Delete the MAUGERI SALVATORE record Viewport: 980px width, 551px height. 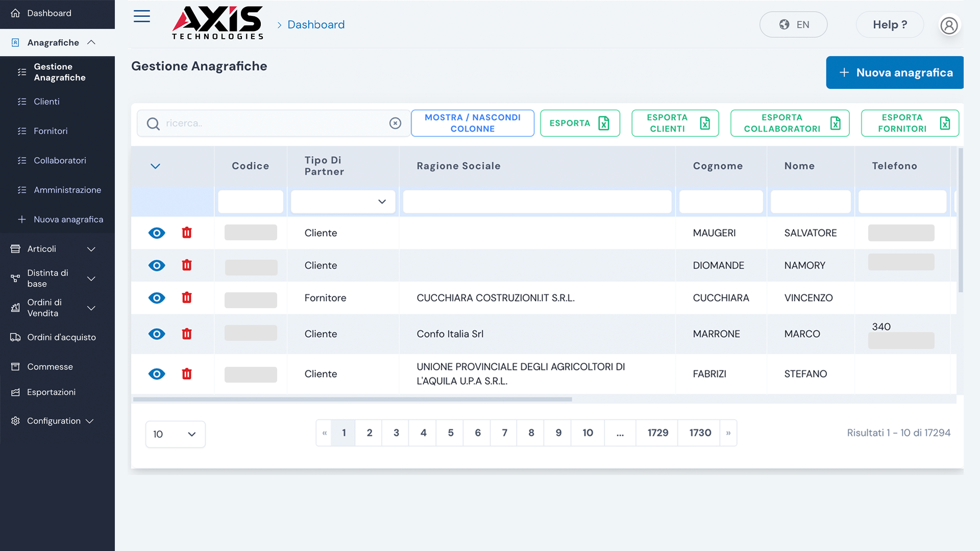(187, 233)
